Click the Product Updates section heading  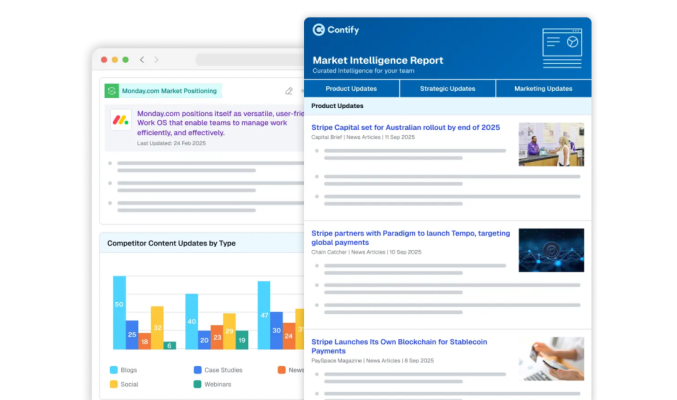[x=337, y=106]
